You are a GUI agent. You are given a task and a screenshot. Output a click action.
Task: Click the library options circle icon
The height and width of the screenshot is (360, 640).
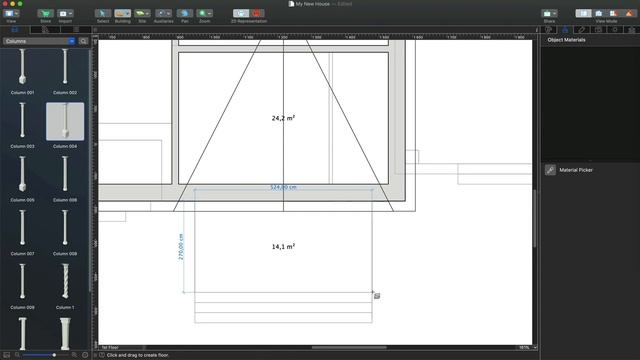coord(85,355)
